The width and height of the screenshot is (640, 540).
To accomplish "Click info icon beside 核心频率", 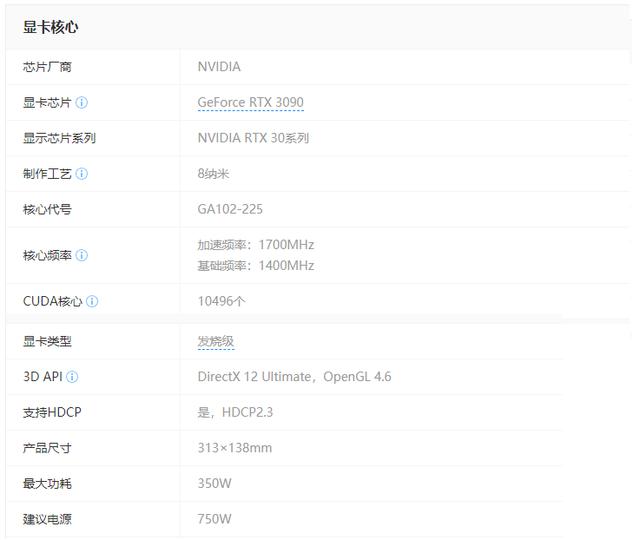I will click(x=82, y=256).
